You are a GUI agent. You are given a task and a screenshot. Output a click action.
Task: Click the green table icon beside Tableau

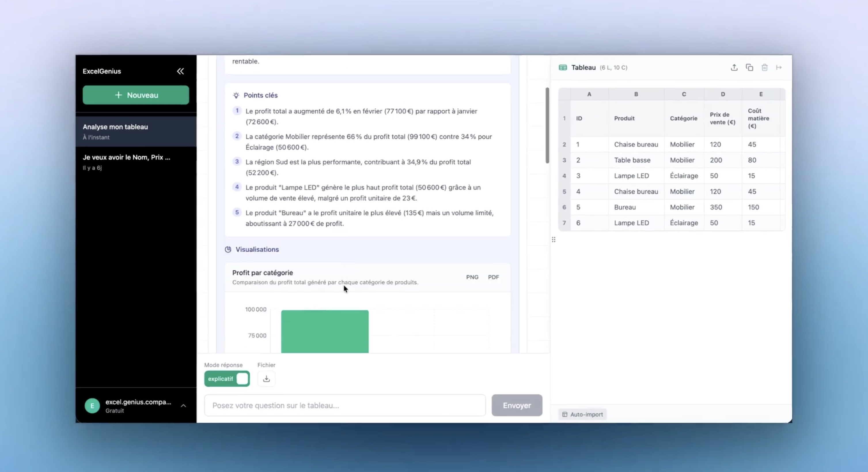563,67
